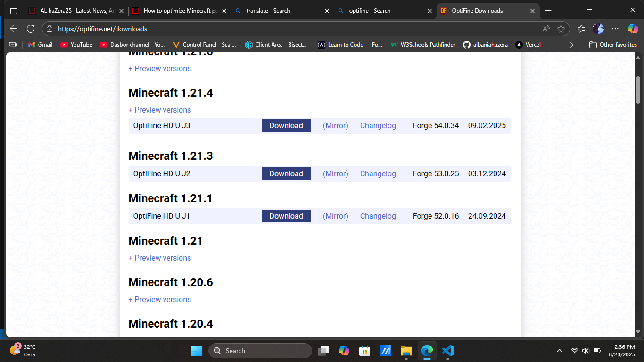
Task: Open browser Settings and more menu
Action: [615, 29]
